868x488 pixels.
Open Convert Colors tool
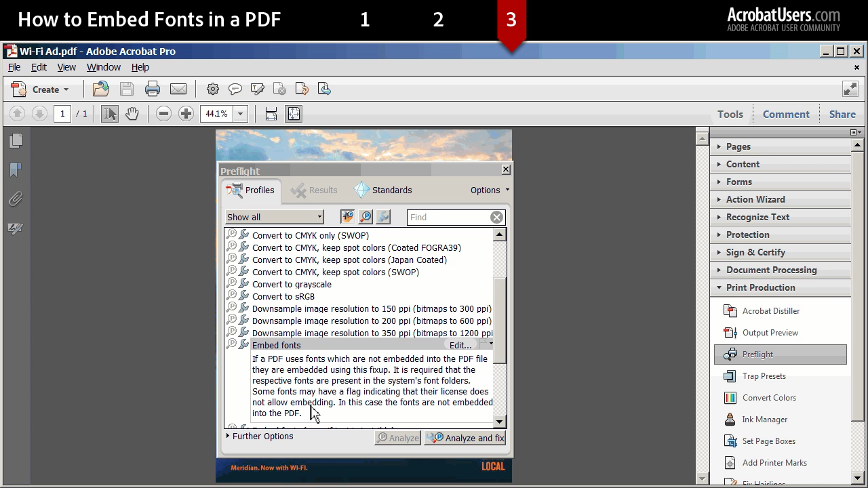tap(769, 398)
